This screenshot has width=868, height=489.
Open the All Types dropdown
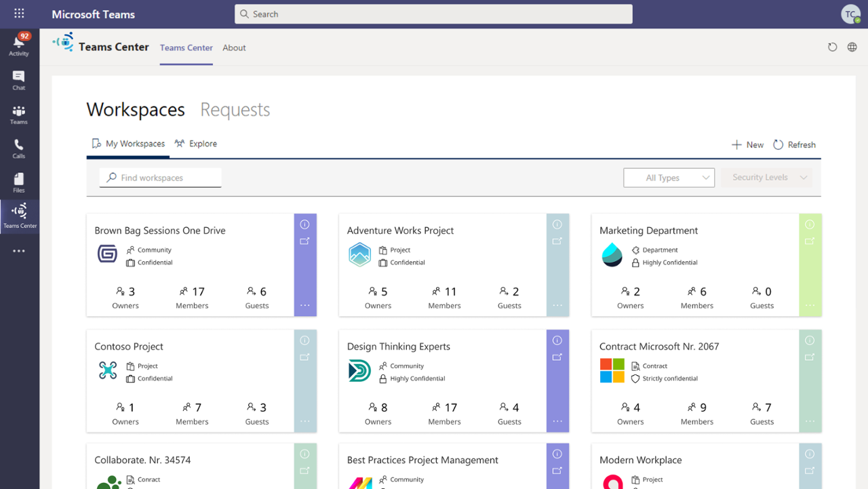point(669,177)
